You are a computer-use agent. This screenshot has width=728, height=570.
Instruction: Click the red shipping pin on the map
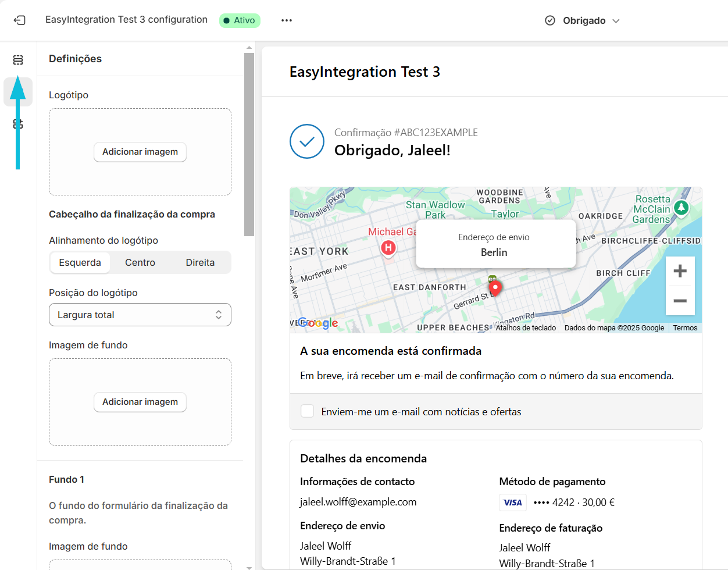click(x=495, y=288)
